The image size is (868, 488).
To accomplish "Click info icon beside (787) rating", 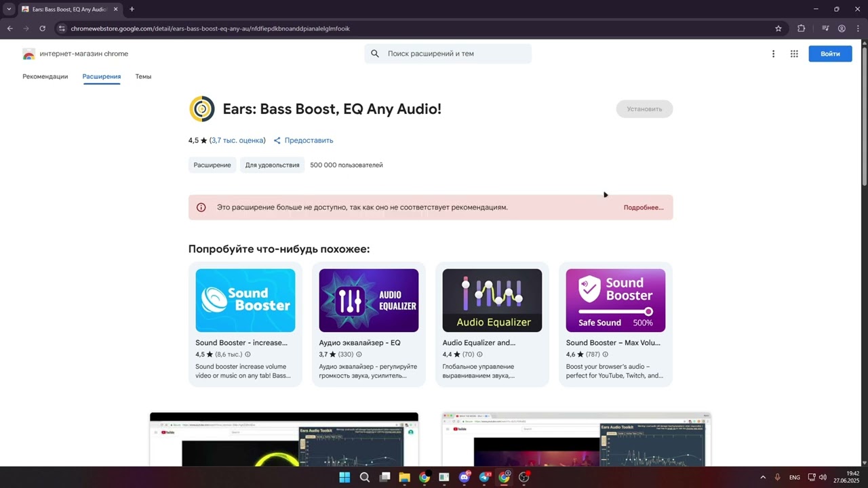I will [606, 354].
